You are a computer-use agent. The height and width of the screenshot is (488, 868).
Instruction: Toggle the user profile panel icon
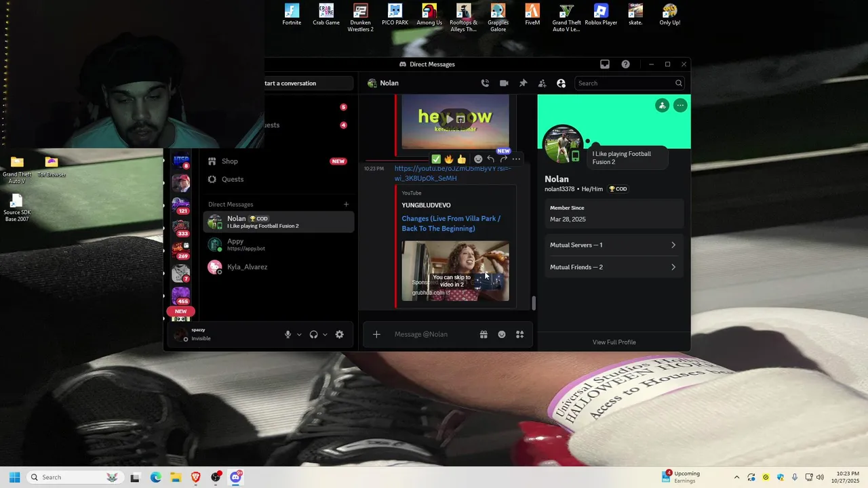(x=561, y=83)
